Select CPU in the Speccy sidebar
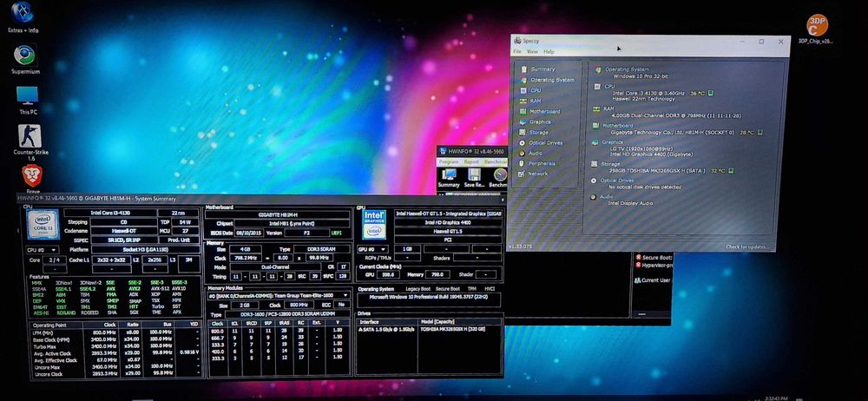 click(531, 90)
